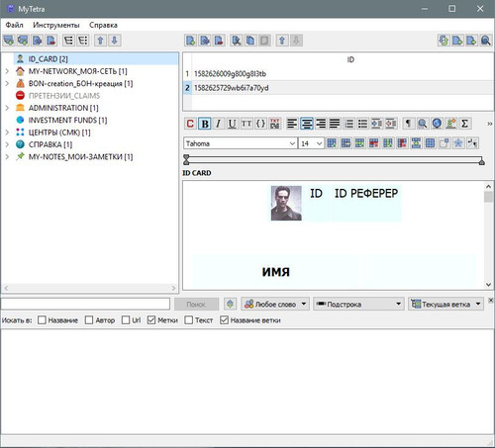Screen dimensions: 495x448
Task: Toggle bold formatting button
Action: [205, 124]
